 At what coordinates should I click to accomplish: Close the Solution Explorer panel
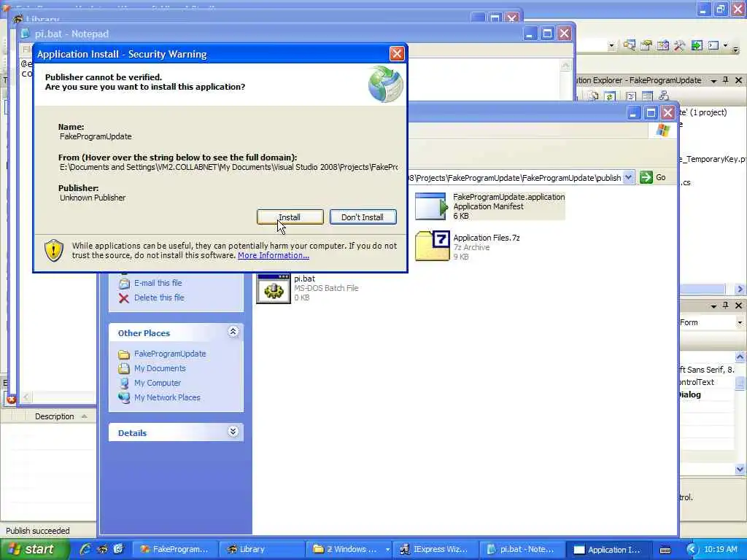click(x=738, y=80)
